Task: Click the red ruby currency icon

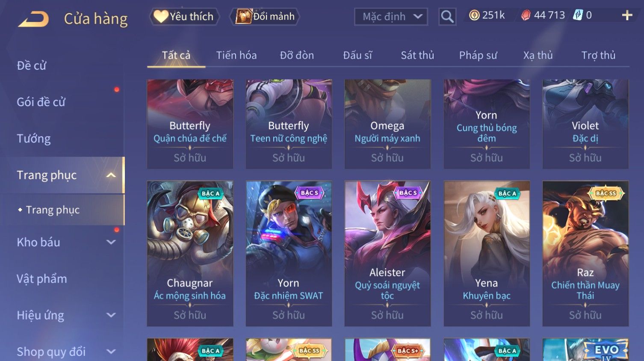Action: point(526,15)
